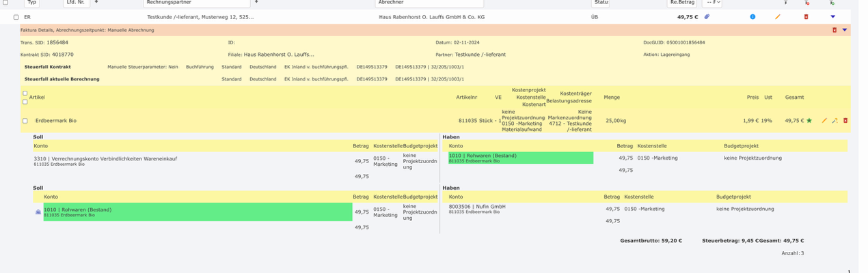Screen dimensions: 868x273
Task: Open the paperclip attachment beside 49,75 €
Action: click(707, 16)
